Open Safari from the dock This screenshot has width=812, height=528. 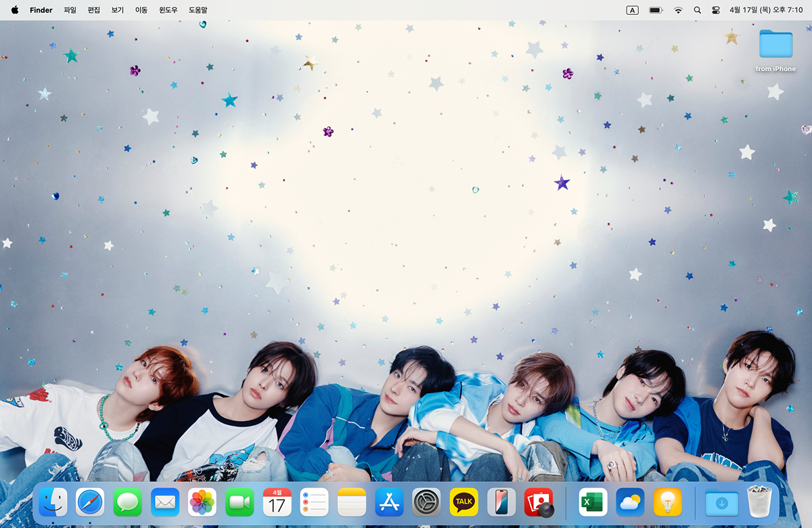click(x=90, y=502)
